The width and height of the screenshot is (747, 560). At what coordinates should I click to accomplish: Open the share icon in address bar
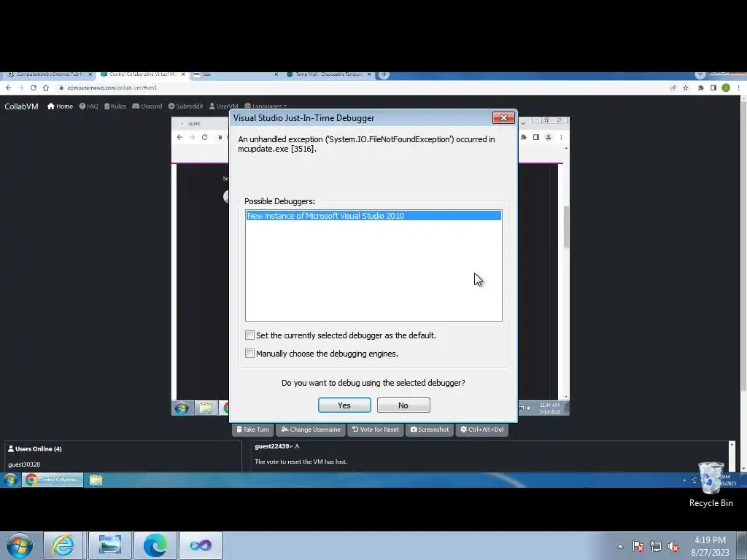(x=673, y=87)
